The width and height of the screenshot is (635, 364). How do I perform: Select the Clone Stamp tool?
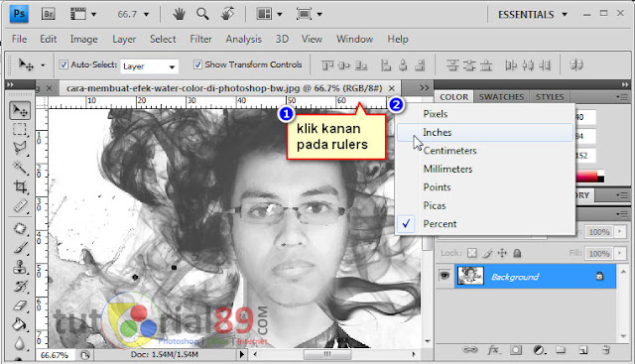(20, 267)
